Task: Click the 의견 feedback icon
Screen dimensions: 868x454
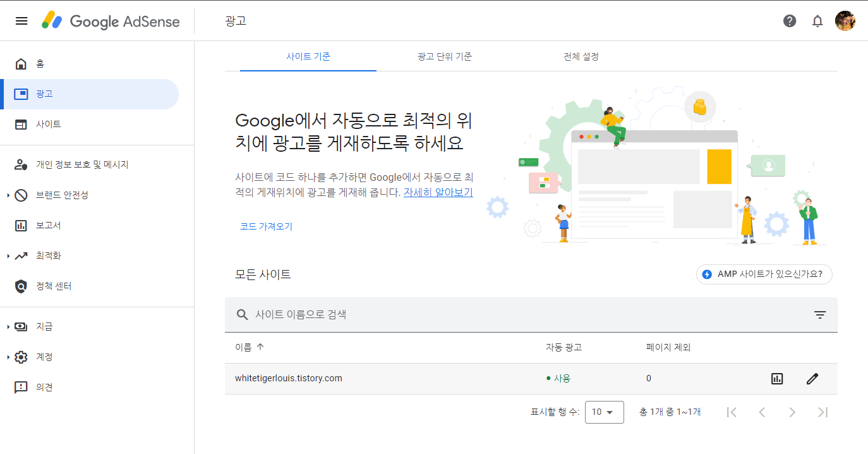Action: point(21,387)
